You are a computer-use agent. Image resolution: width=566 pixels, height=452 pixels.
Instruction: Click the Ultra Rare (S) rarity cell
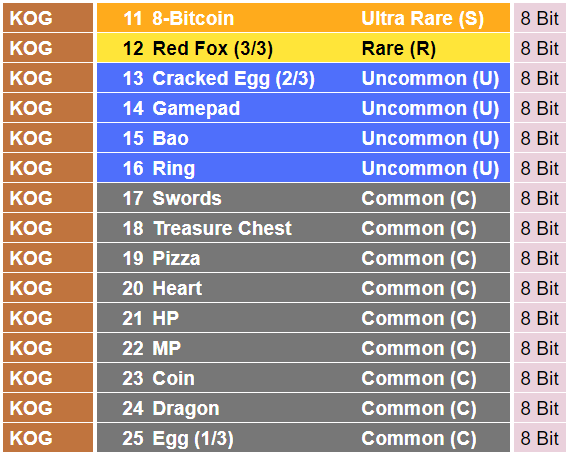click(x=422, y=18)
